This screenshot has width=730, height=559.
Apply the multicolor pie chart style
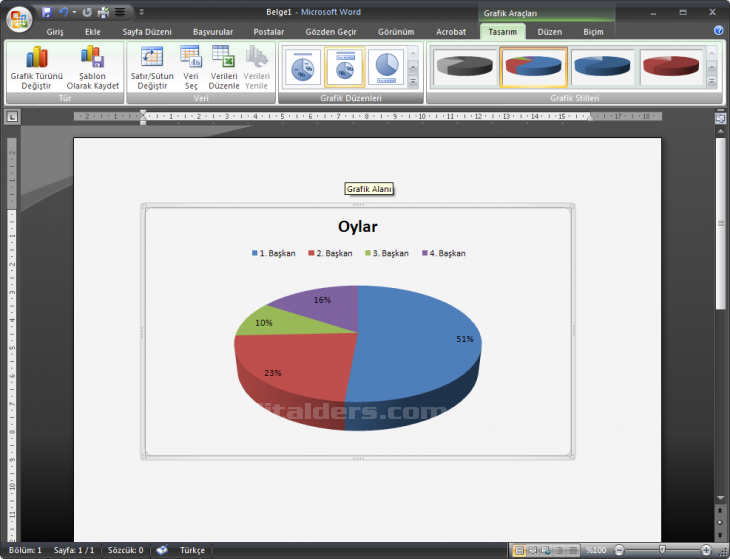534,67
